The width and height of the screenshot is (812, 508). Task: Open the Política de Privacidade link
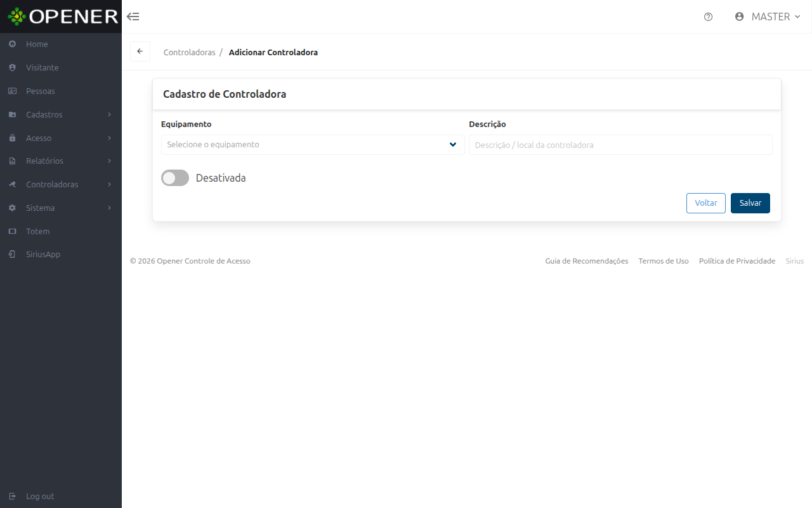737,261
